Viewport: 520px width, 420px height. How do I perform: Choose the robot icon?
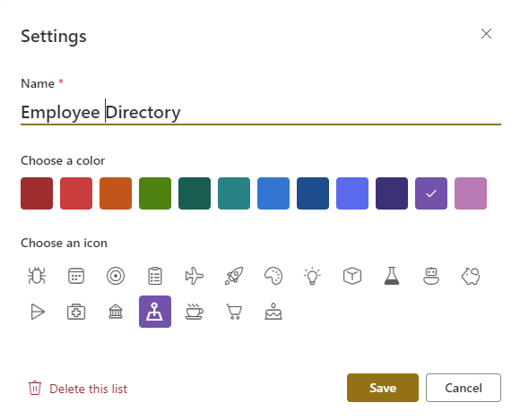click(431, 276)
